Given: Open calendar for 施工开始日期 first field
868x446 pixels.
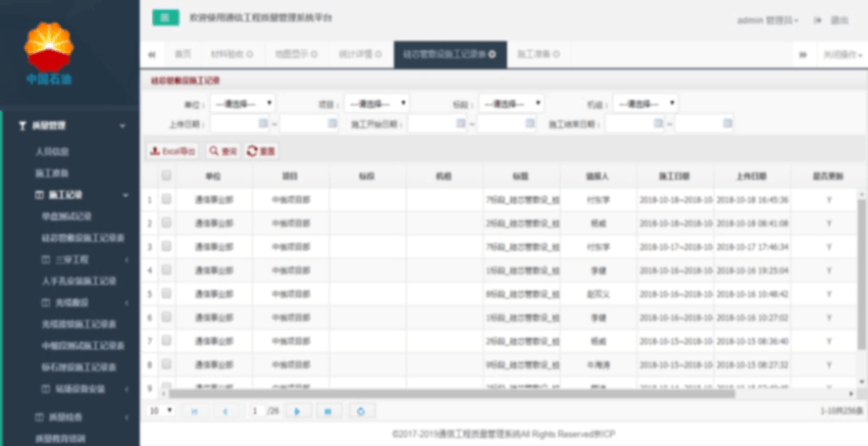Looking at the screenshot, I should [461, 124].
